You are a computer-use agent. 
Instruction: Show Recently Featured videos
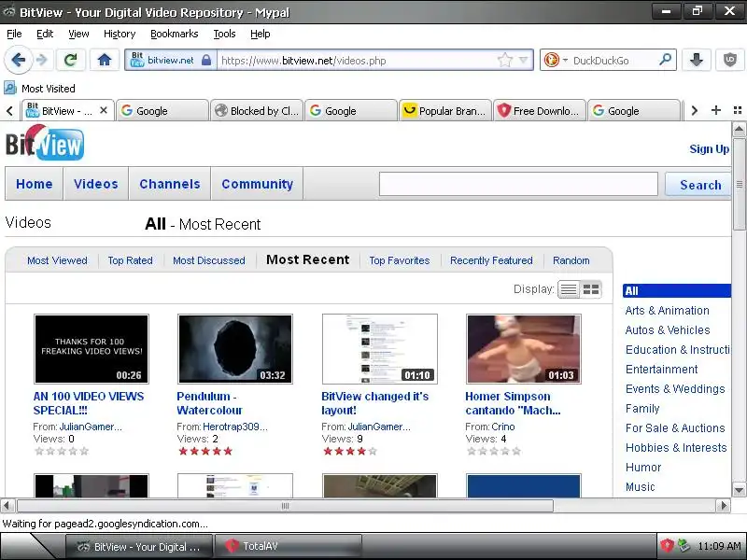point(491,260)
